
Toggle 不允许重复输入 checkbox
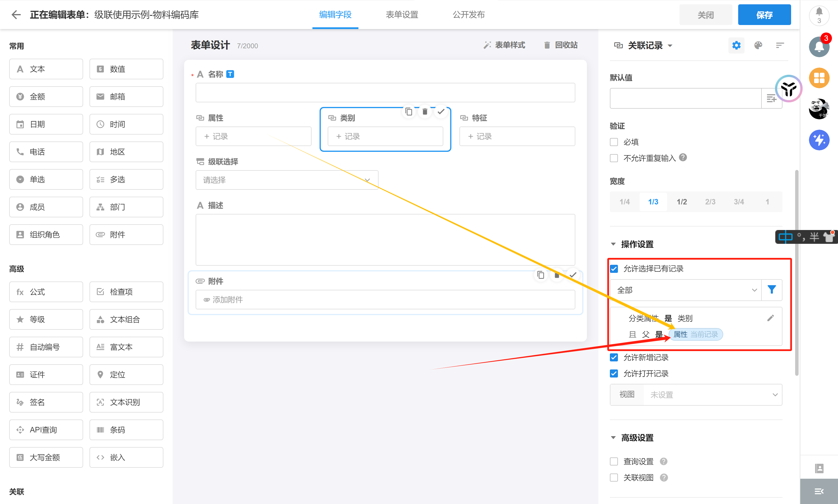click(x=614, y=158)
